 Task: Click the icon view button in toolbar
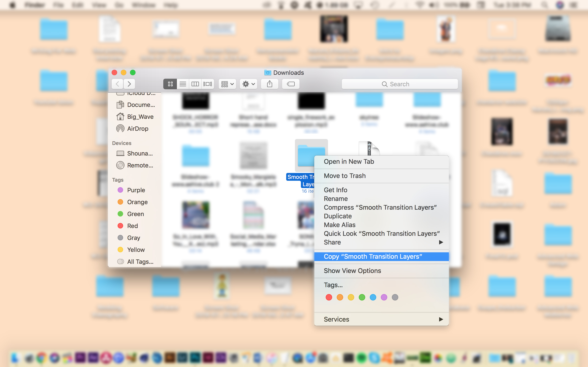coord(170,83)
